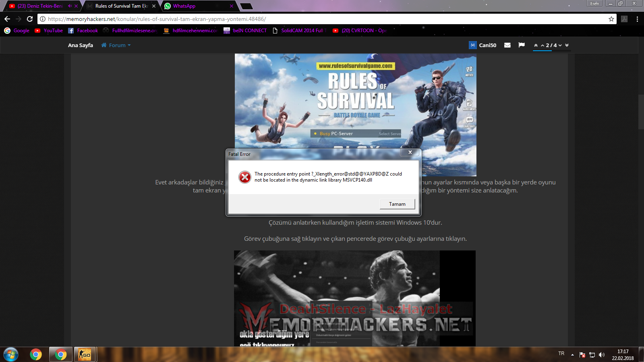Open the Chrome three-dot menu

[x=637, y=19]
